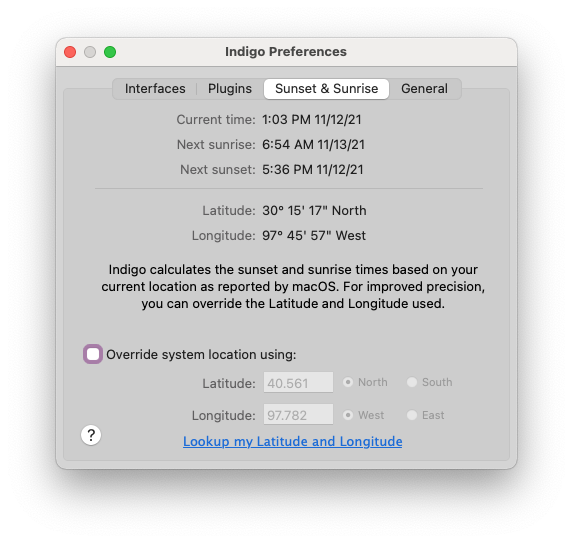Select the Sunset & Sunrise tab
Screen dimensions: 573x543
pos(326,89)
